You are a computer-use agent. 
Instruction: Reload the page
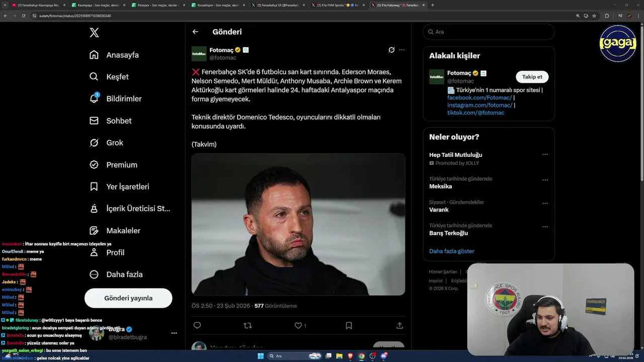pos(23,16)
